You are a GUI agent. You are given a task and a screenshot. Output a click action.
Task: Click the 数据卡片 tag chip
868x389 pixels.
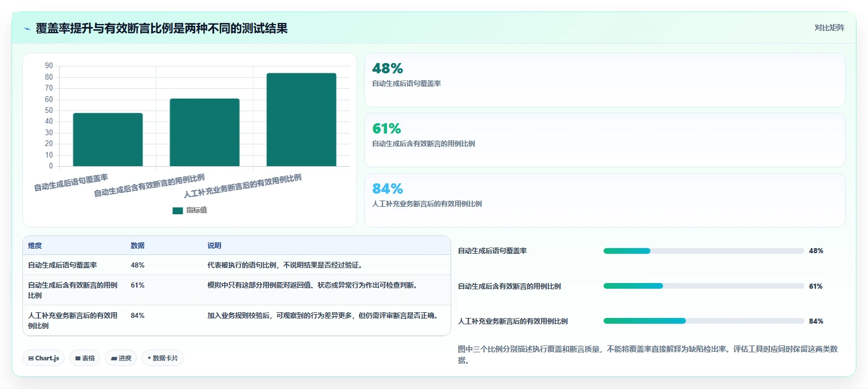163,358
